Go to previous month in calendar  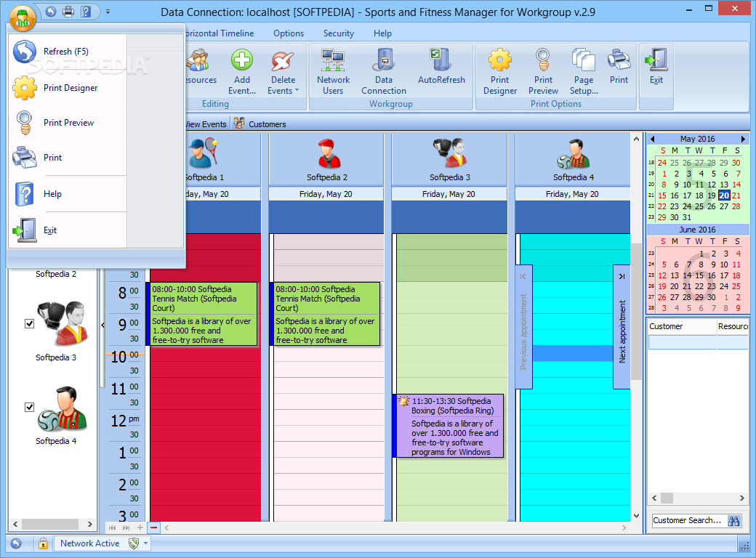coord(652,139)
